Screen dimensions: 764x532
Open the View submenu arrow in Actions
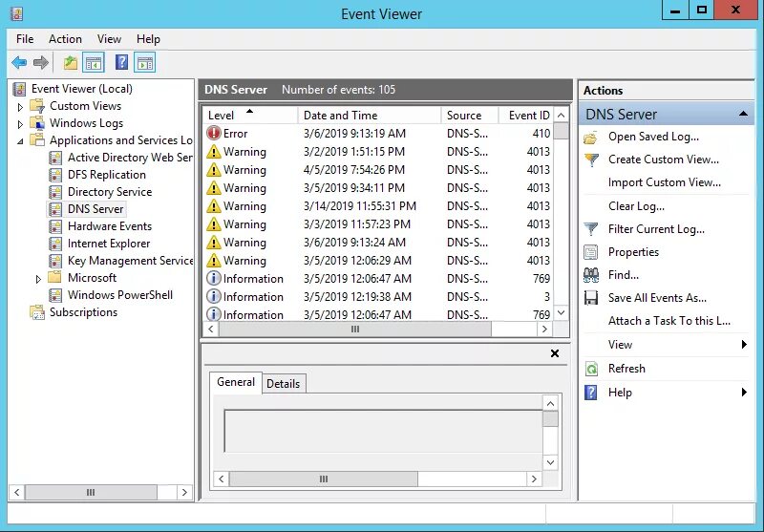coord(744,345)
